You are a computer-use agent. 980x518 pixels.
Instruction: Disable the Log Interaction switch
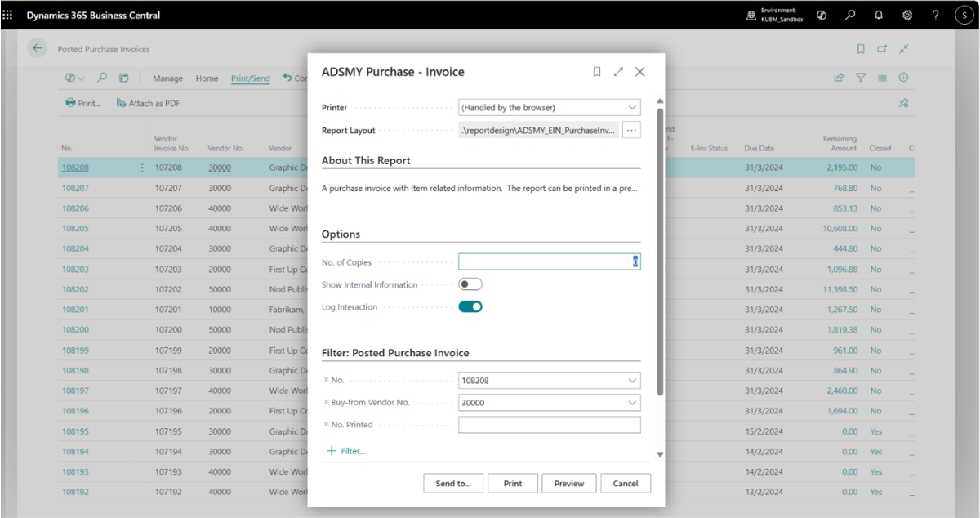click(x=470, y=307)
